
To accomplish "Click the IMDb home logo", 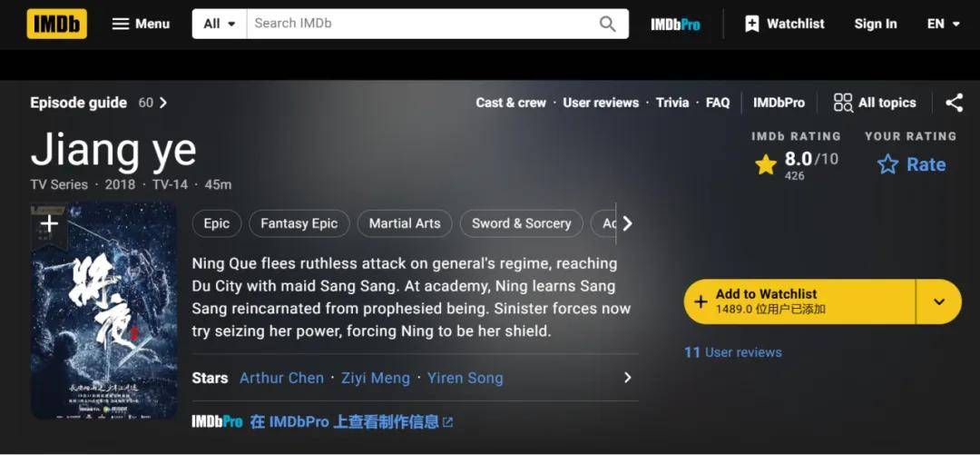I will (57, 24).
